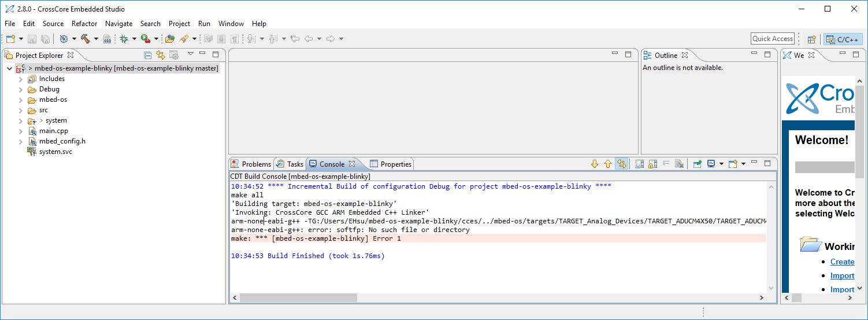Select main.cpp in Project Explorer
The height and width of the screenshot is (320, 868).
click(x=54, y=131)
